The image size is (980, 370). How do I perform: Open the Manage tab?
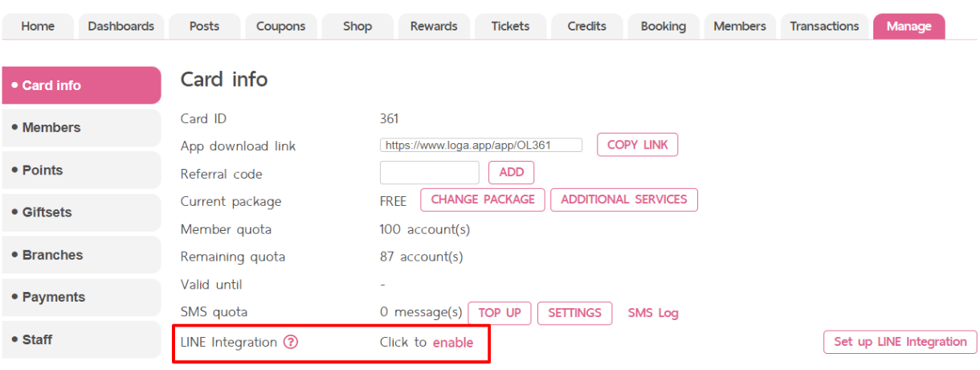tap(909, 26)
